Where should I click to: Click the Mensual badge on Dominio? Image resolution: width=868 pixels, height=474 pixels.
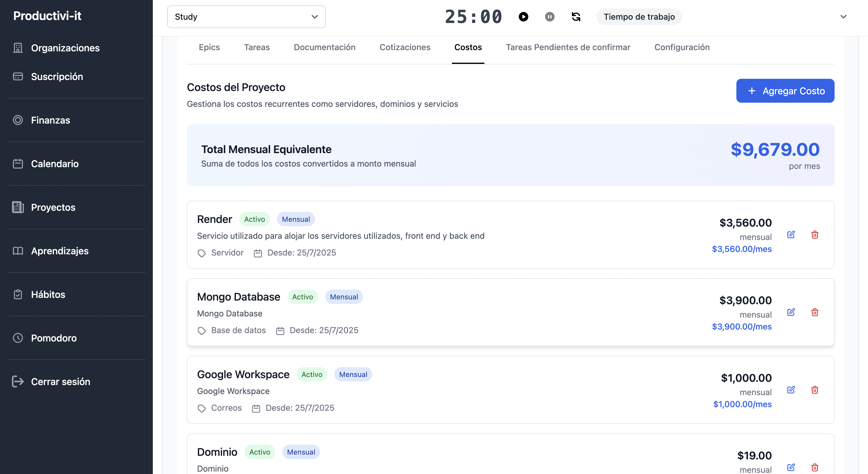[x=301, y=452]
